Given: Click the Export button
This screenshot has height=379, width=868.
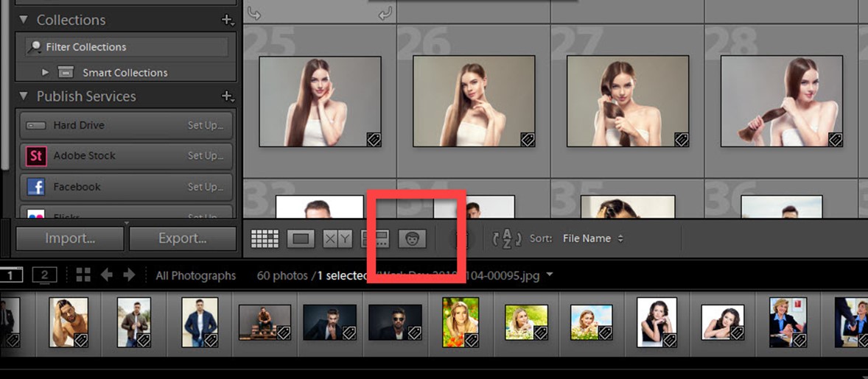Looking at the screenshot, I should [x=182, y=238].
